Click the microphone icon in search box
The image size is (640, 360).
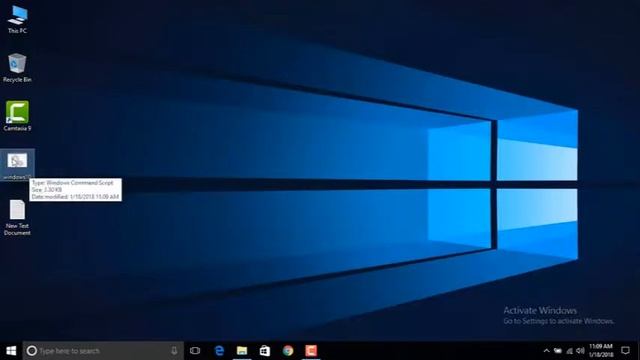(174, 351)
